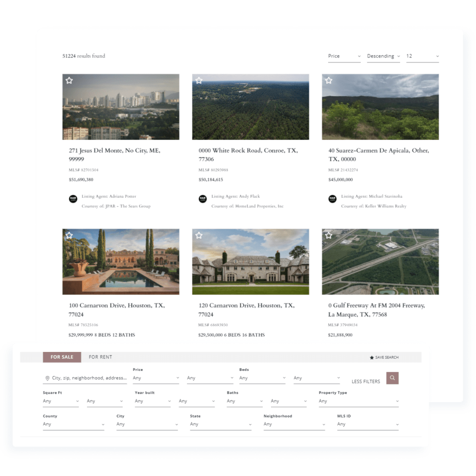The image size is (476, 476).
Task: Expand the State filter dropdown
Action: [221, 424]
